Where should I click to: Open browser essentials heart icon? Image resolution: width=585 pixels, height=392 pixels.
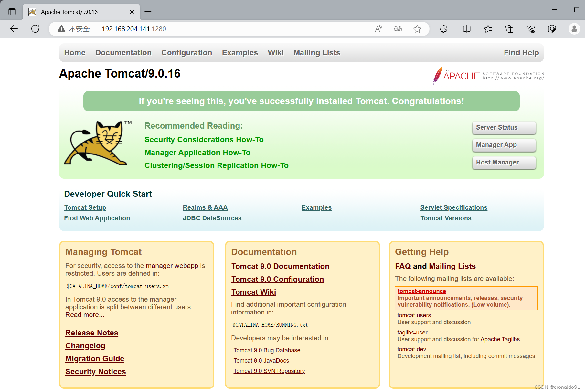tap(531, 29)
